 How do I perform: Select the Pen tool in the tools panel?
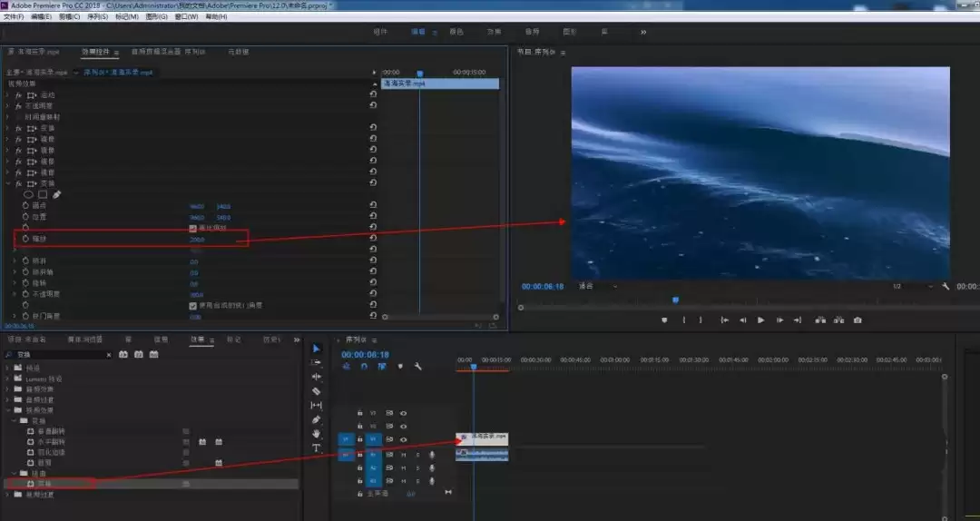pos(317,419)
